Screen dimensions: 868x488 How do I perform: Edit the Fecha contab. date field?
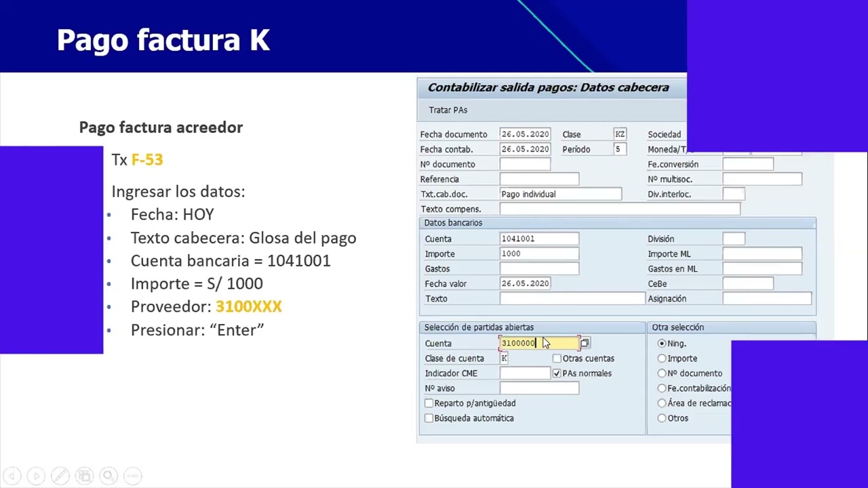525,149
